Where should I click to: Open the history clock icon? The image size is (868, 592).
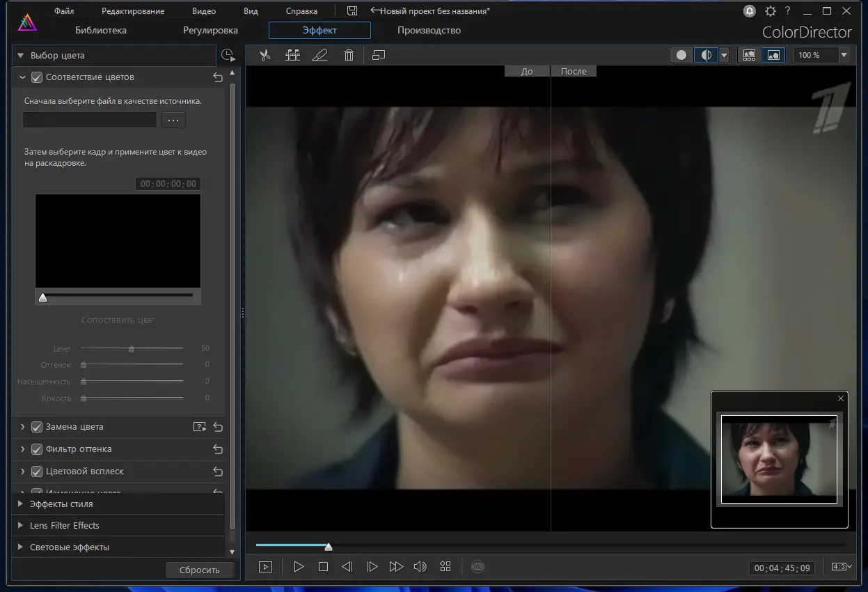pyautogui.click(x=228, y=56)
